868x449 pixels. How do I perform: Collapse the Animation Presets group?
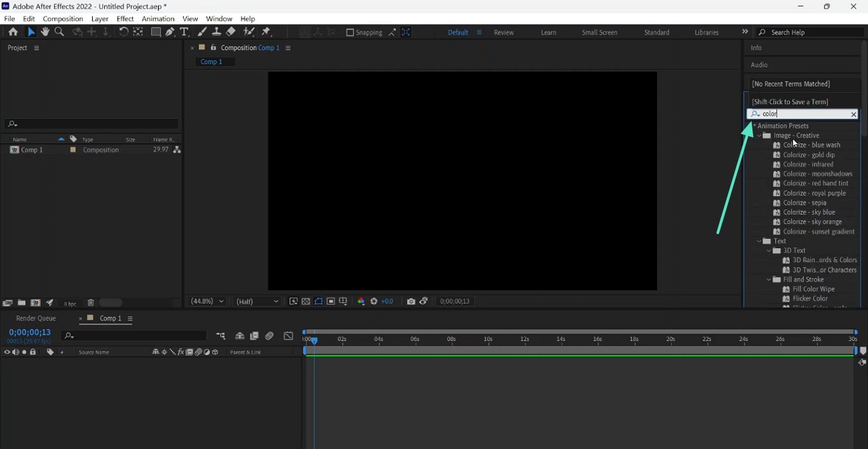tap(754, 125)
